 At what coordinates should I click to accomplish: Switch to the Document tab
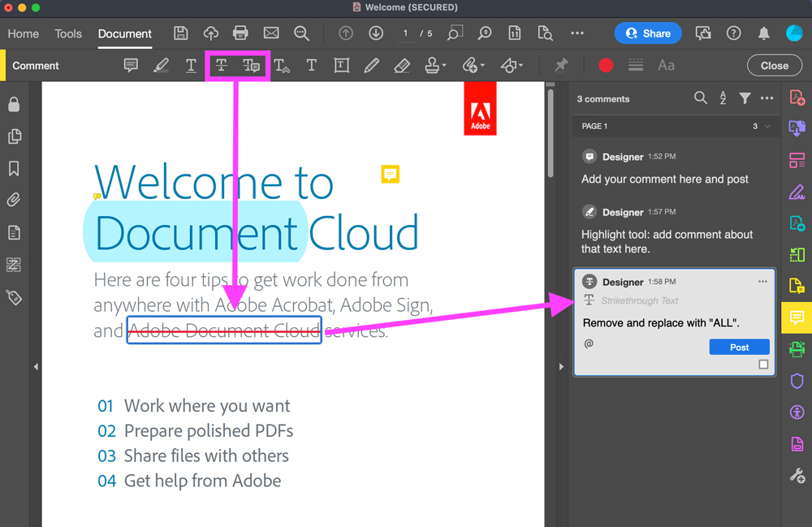125,33
